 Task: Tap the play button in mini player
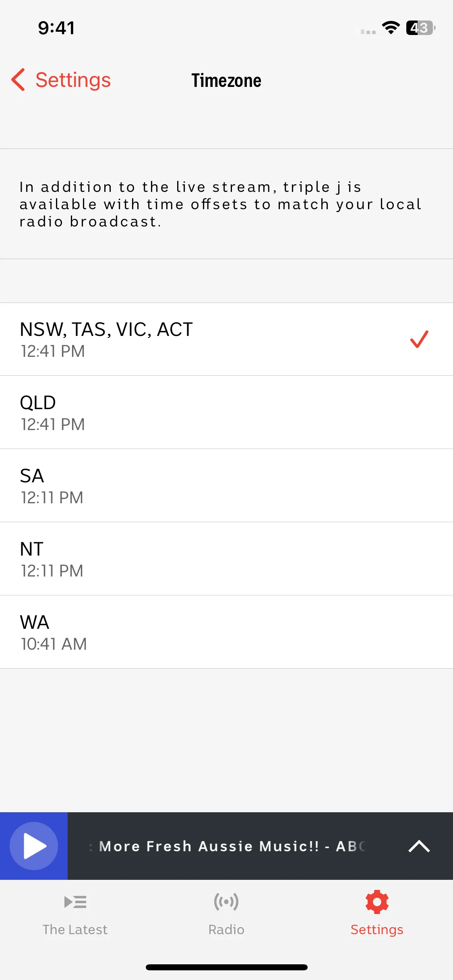pyautogui.click(x=34, y=846)
